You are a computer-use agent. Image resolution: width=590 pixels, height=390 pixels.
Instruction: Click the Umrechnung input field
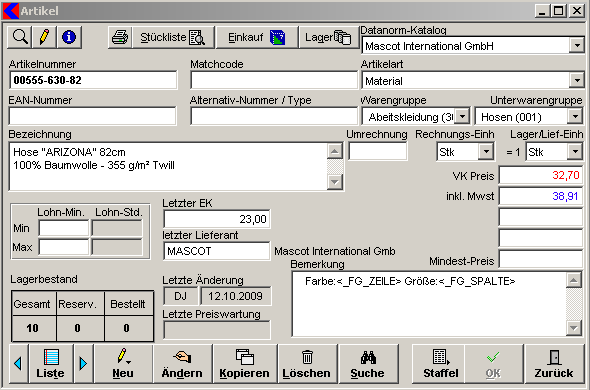tap(377, 151)
